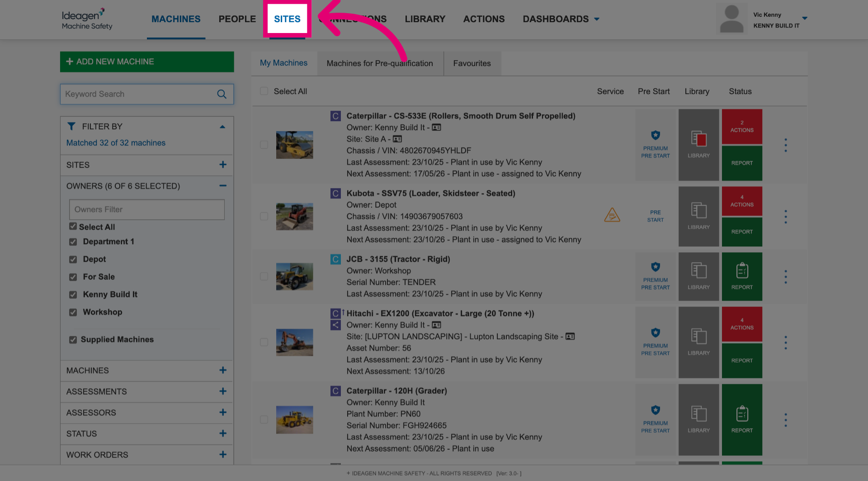Screen dimensions: 868x481
Task: Open Premium Pre Start for Caterpillar 120H
Action: pos(656,420)
